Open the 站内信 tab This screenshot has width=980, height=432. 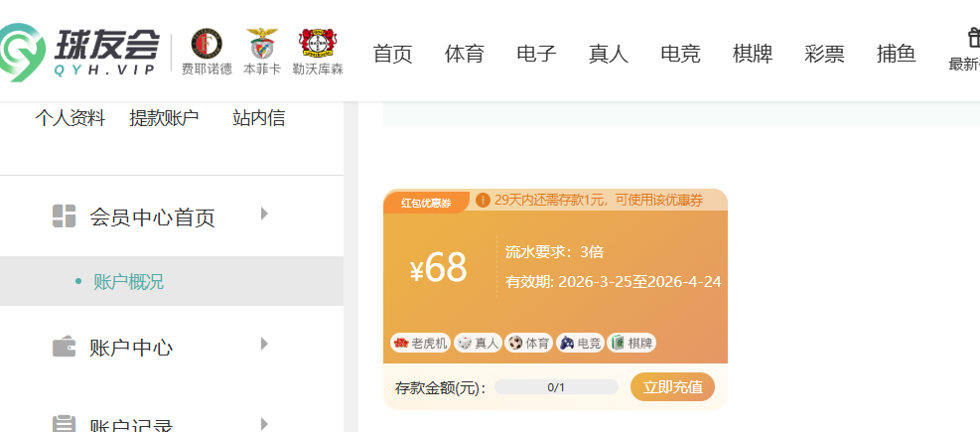(258, 118)
